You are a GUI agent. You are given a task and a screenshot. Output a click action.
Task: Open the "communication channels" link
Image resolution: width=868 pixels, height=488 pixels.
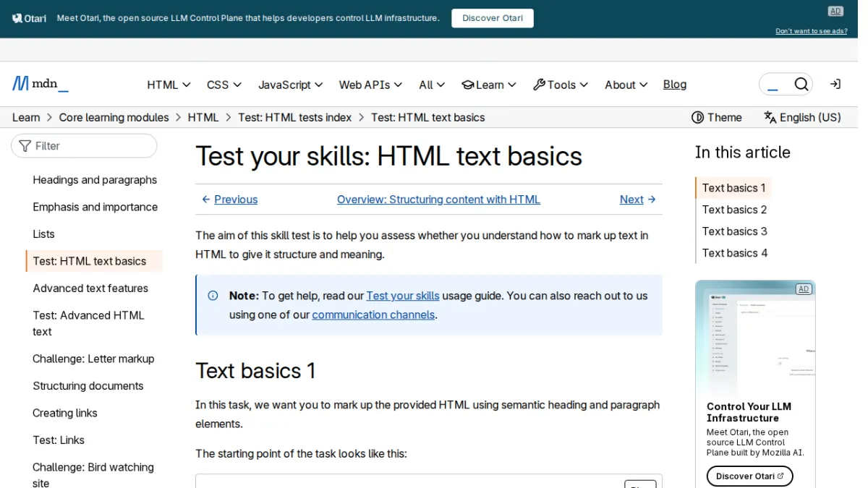pyautogui.click(x=373, y=314)
